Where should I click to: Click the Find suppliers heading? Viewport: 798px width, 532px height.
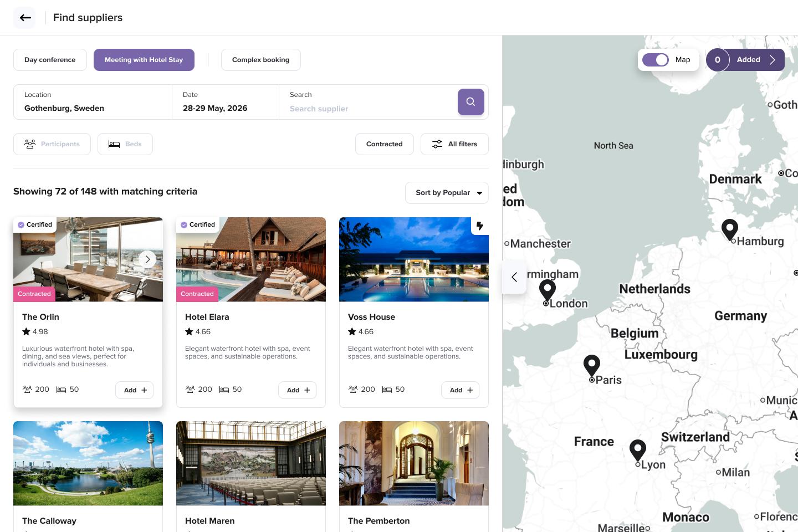tap(88, 18)
